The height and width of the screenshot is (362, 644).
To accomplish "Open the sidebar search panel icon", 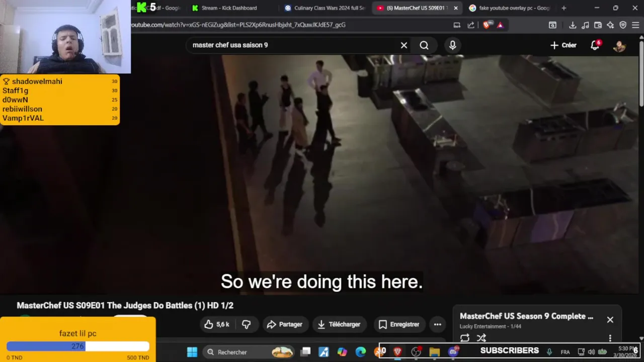I will (552, 25).
